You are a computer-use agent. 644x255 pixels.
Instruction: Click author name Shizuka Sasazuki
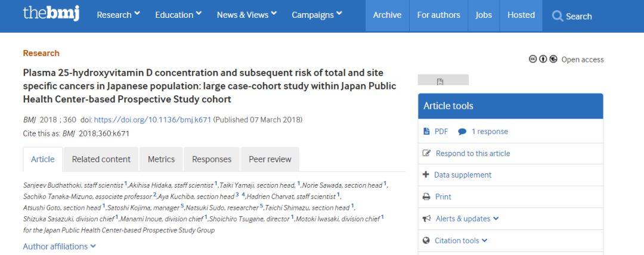(x=49, y=219)
